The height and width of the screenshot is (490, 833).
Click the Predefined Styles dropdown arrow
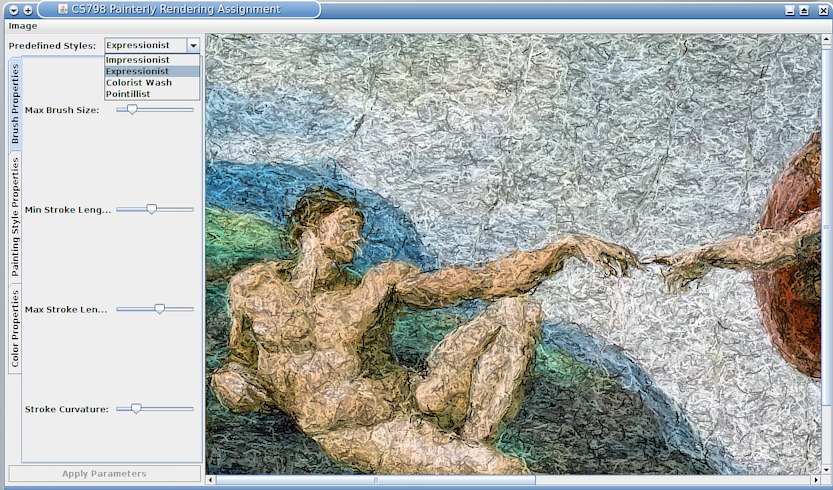point(193,46)
